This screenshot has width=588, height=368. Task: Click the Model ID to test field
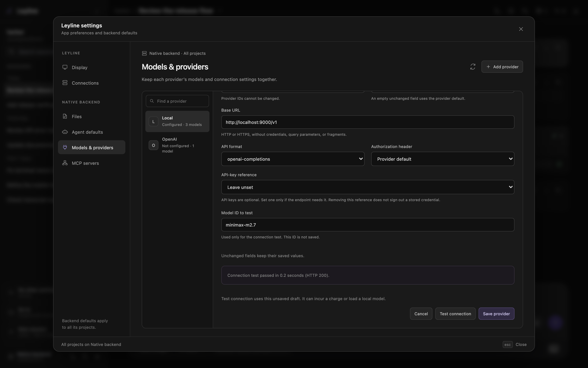[x=368, y=225]
